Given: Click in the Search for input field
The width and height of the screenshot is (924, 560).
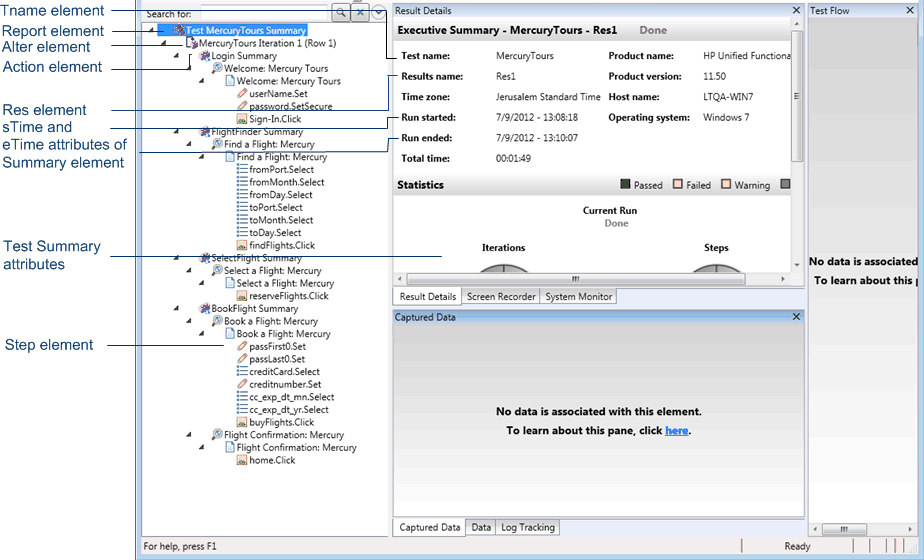Looking at the screenshot, I should (x=265, y=13).
